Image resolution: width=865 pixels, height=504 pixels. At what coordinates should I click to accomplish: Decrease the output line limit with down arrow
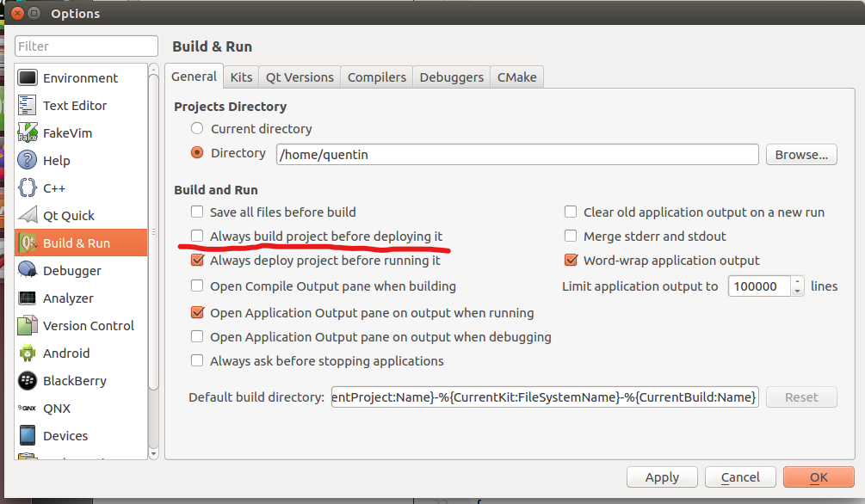pos(797,292)
